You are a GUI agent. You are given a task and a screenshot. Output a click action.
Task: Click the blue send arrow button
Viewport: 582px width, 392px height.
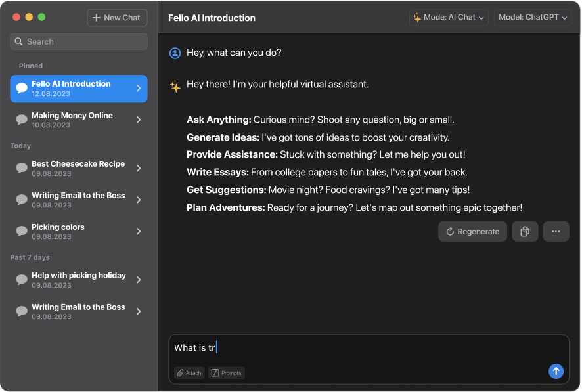[x=556, y=372]
